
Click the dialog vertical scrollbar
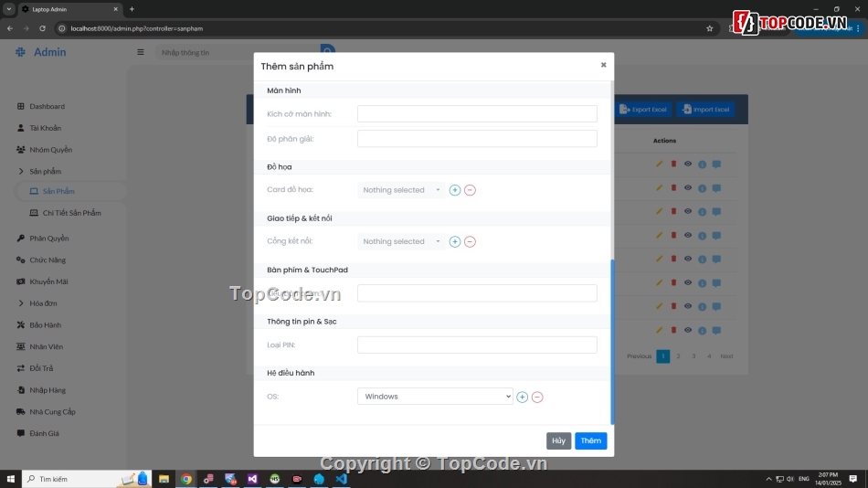tap(612, 341)
